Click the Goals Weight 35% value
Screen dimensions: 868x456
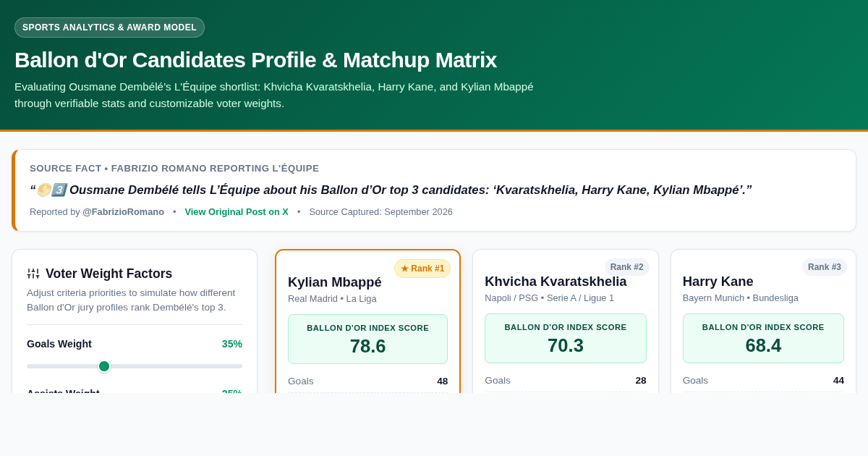[232, 344]
